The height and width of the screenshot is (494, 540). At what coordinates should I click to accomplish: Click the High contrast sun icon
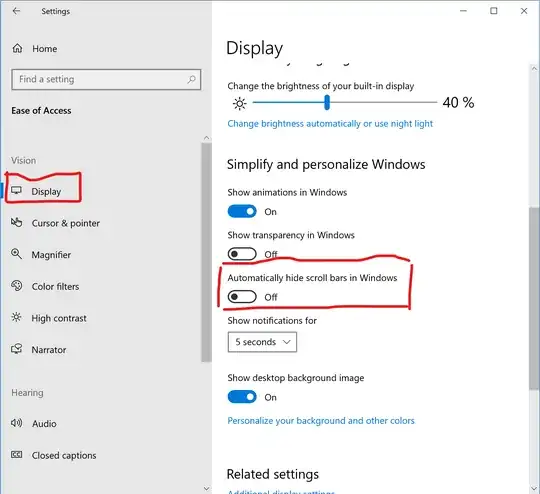click(x=17, y=317)
